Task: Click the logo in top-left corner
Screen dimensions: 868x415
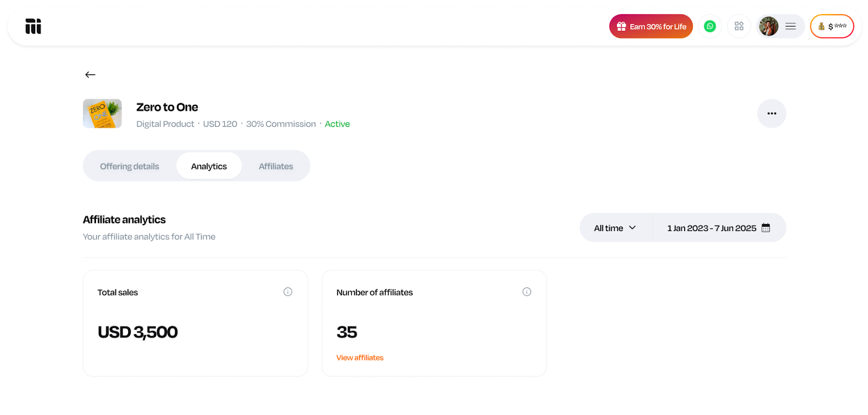Action: 33,26
